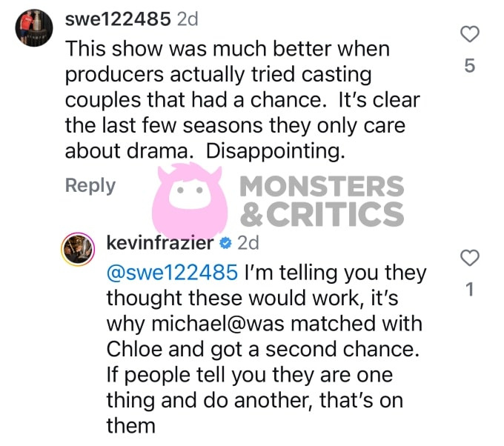Screen dimensions: 504x446
Task: Like kevinfrazier's reply with the heart icon
Action: click(x=470, y=258)
